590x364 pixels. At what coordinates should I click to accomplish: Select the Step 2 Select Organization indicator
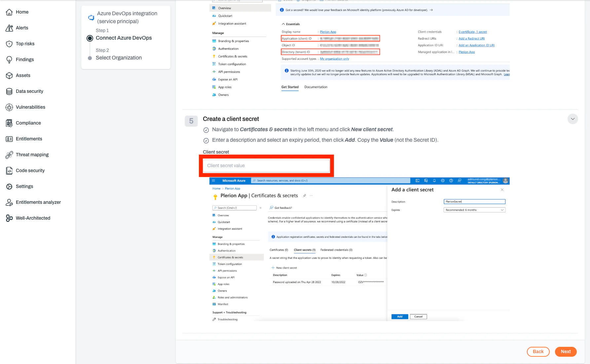[x=90, y=57]
